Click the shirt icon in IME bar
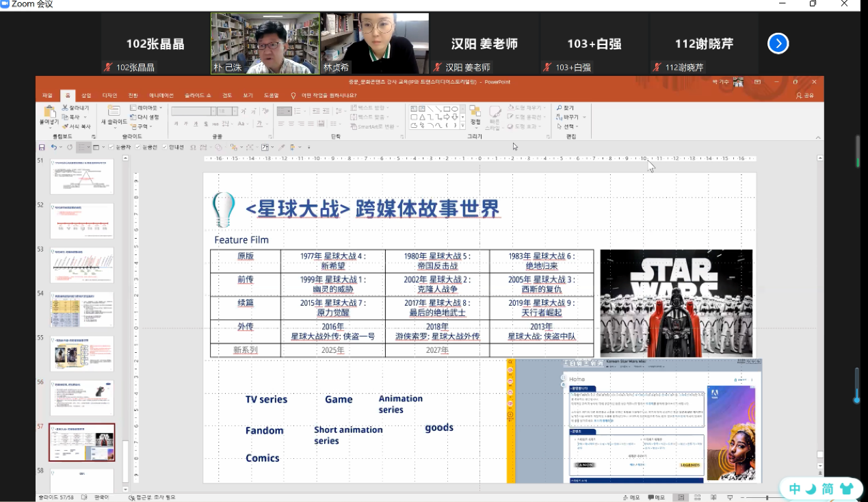 [847, 489]
